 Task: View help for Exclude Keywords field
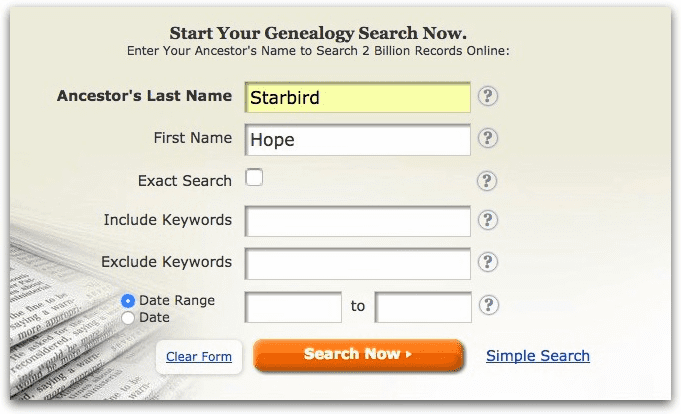click(488, 262)
